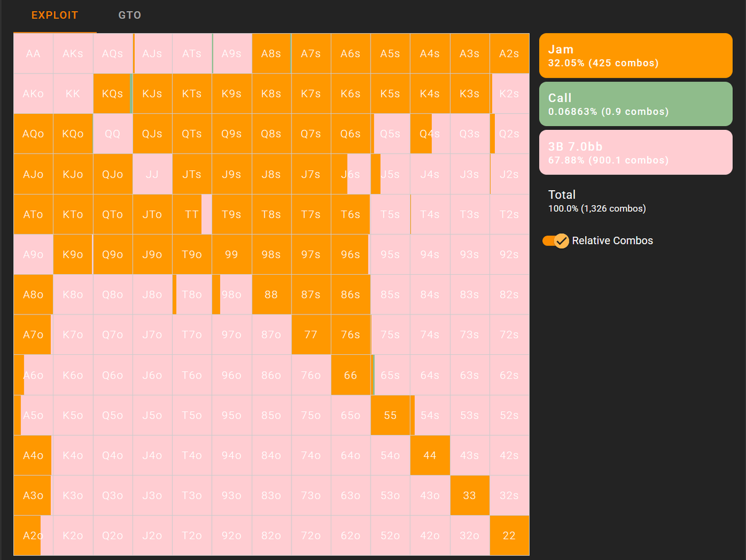Select the T4s hand cell

pos(430,214)
